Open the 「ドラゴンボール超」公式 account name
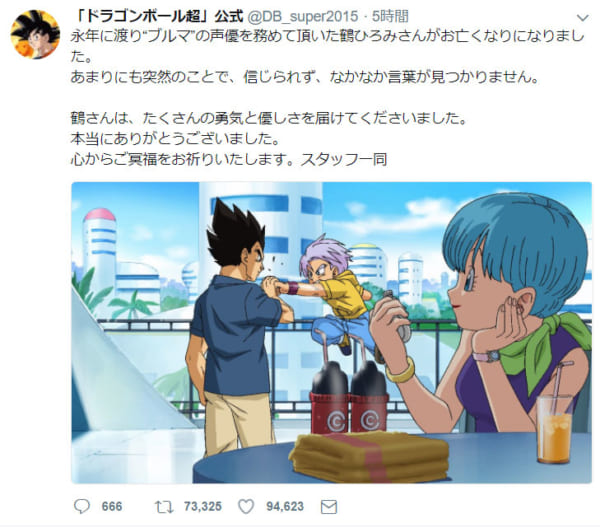 (158, 16)
